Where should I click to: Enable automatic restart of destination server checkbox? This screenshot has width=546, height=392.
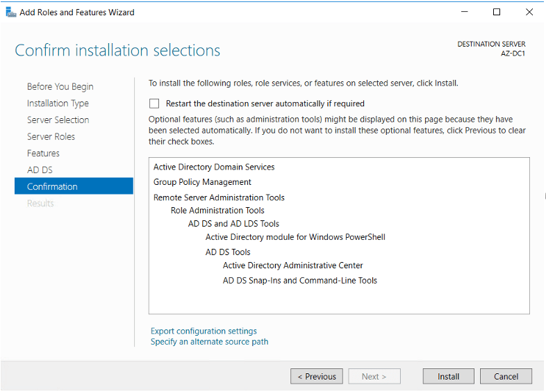(154, 104)
